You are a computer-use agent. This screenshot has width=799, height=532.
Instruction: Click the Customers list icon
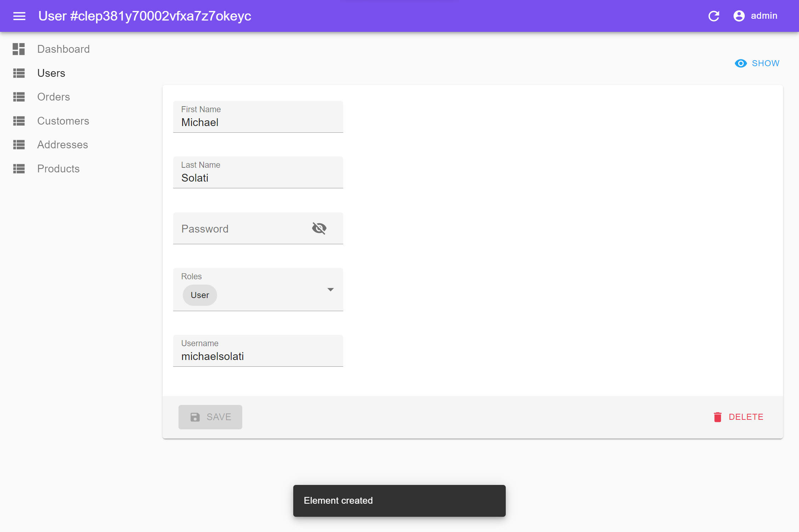[19, 121]
